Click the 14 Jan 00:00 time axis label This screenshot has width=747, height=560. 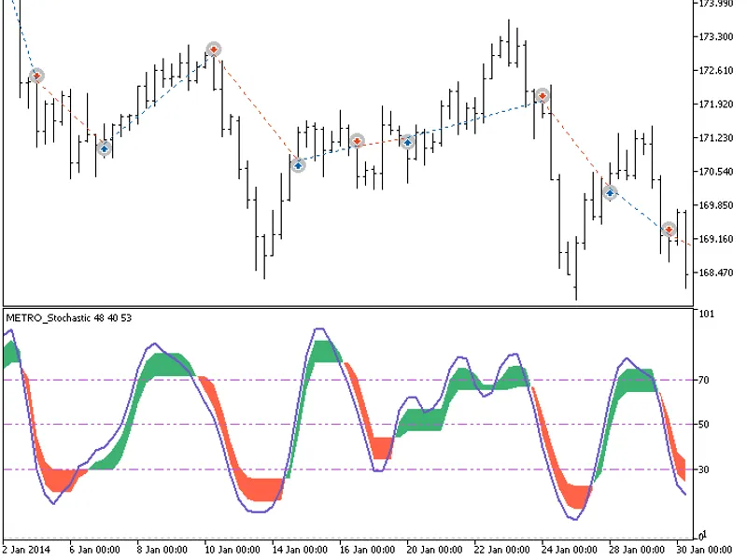[300, 550]
